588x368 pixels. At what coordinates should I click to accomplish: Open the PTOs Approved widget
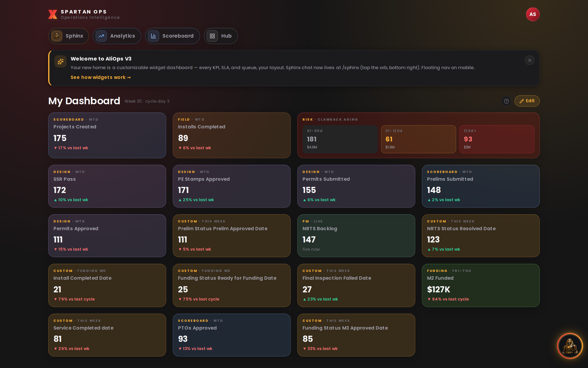click(232, 335)
